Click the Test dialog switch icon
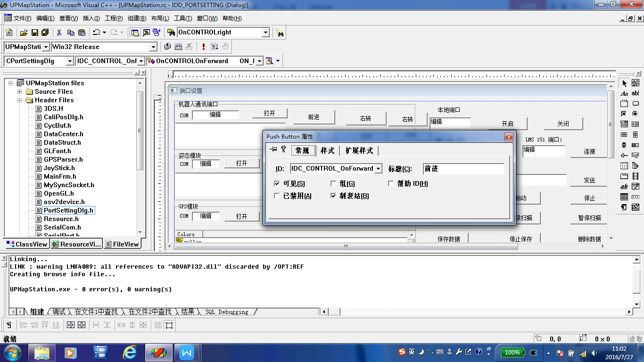Image resolution: width=644 pixels, height=362 pixels. [x=8, y=325]
